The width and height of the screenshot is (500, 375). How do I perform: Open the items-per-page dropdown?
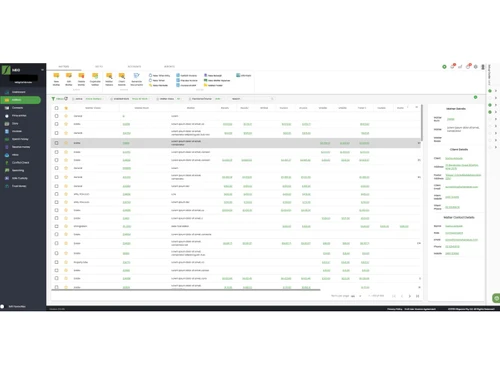pos(356,296)
